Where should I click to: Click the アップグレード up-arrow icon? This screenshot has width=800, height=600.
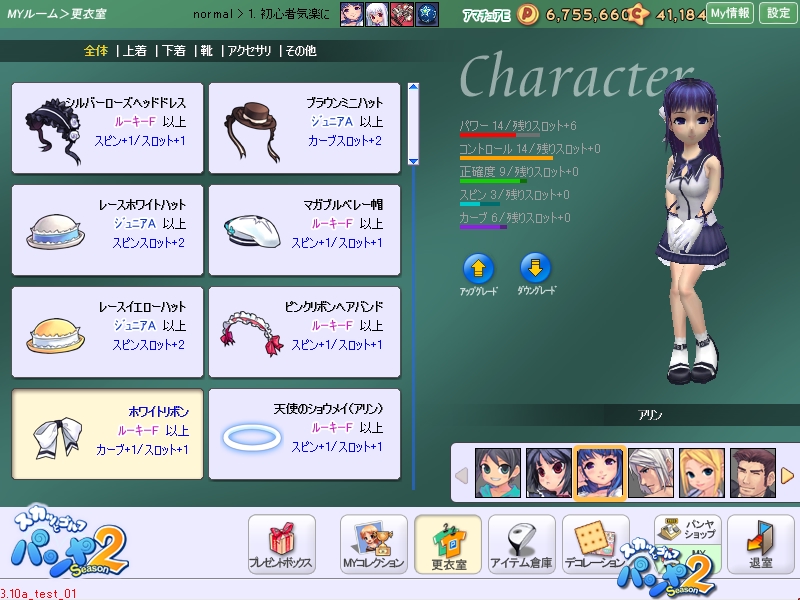(478, 268)
